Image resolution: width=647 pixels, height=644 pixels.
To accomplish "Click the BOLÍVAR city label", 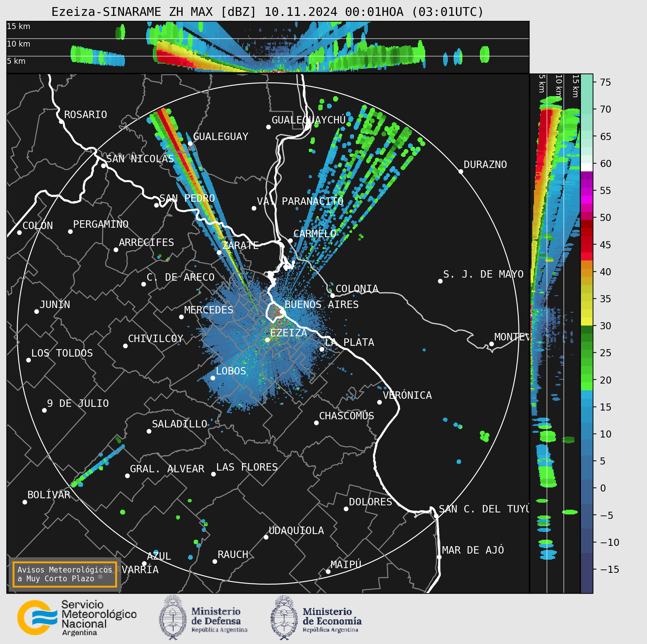I will pos(49,495).
